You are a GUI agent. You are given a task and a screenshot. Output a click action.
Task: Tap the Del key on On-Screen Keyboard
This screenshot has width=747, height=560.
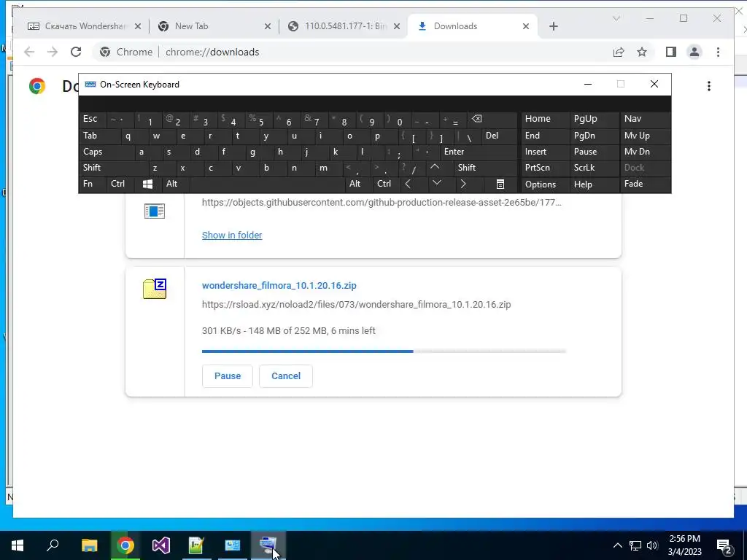(x=499, y=136)
